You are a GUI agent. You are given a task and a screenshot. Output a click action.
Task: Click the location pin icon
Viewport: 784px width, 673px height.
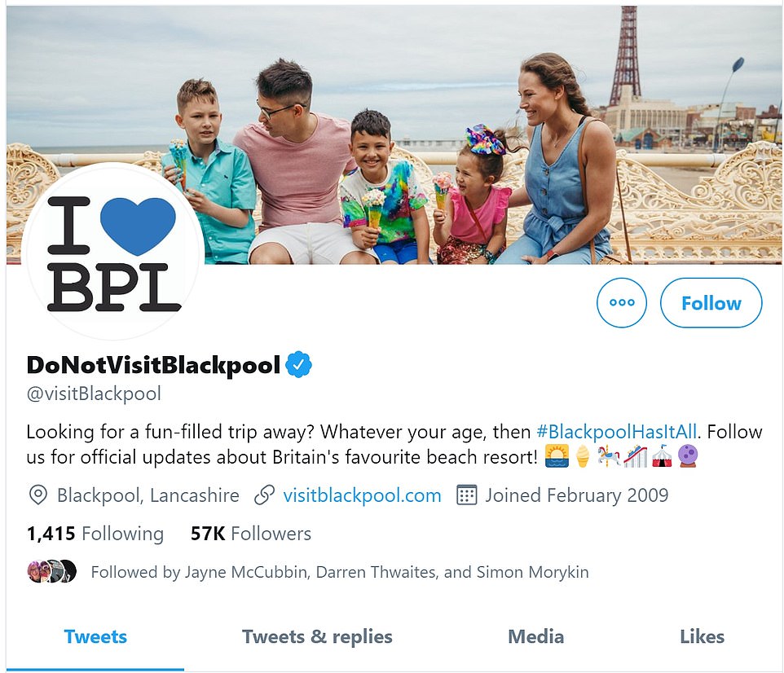point(37,495)
